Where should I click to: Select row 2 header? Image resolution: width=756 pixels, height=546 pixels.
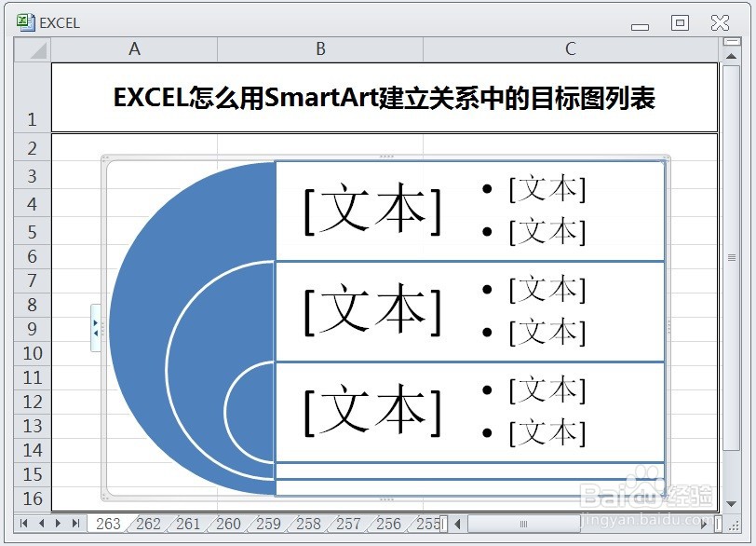click(x=32, y=147)
